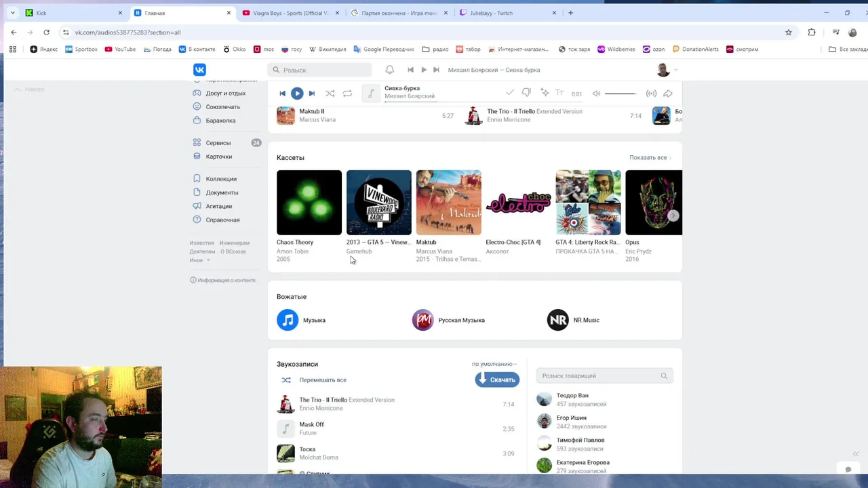The height and width of the screenshot is (488, 868).
Task: Open the notifications bell
Action: [389, 70]
